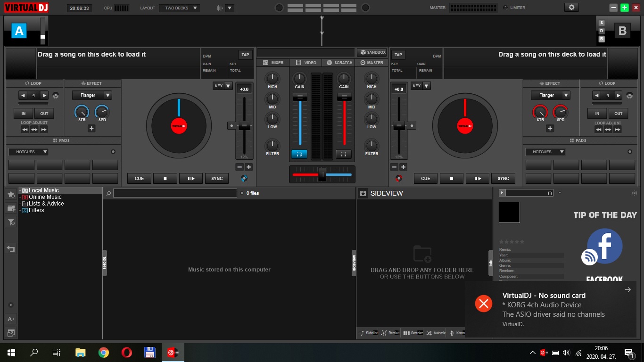Open the waveform style dropdown arrow in top bar
644x362 pixels.
(230, 8)
